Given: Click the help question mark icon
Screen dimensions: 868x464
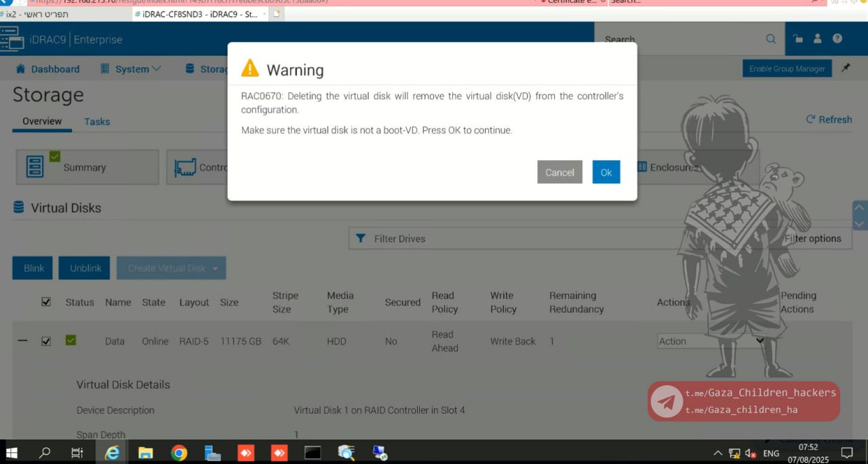Looking at the screenshot, I should click(837, 39).
